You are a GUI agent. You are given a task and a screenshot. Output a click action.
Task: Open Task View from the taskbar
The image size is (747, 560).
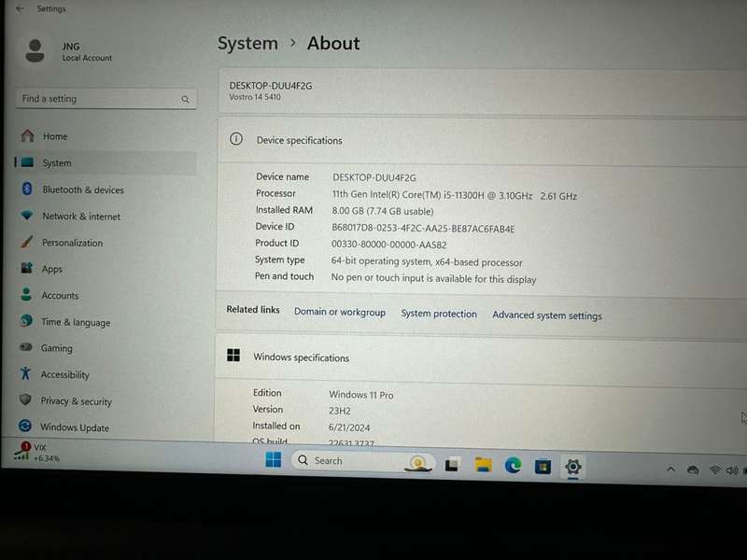point(452,464)
